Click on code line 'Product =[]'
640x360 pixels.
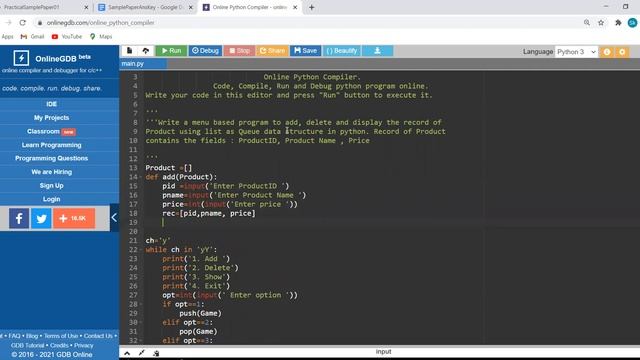[169, 168]
